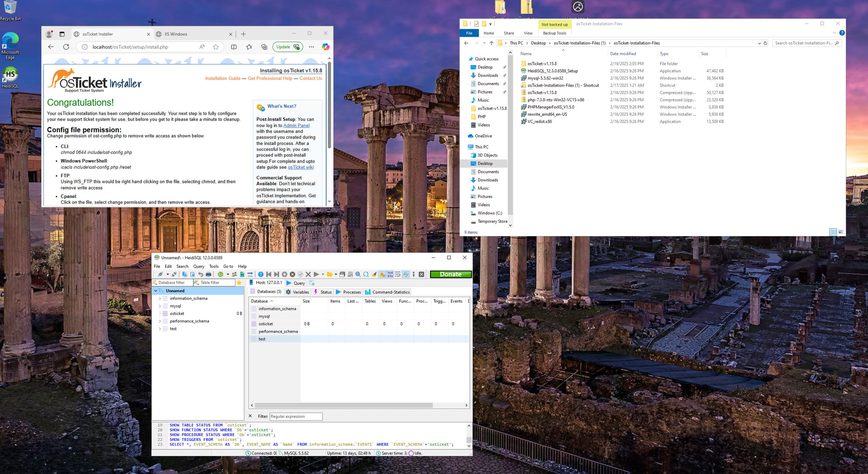Image resolution: width=868 pixels, height=474 pixels.
Task: Switch to the Command-Statistics tab
Action: coord(387,292)
